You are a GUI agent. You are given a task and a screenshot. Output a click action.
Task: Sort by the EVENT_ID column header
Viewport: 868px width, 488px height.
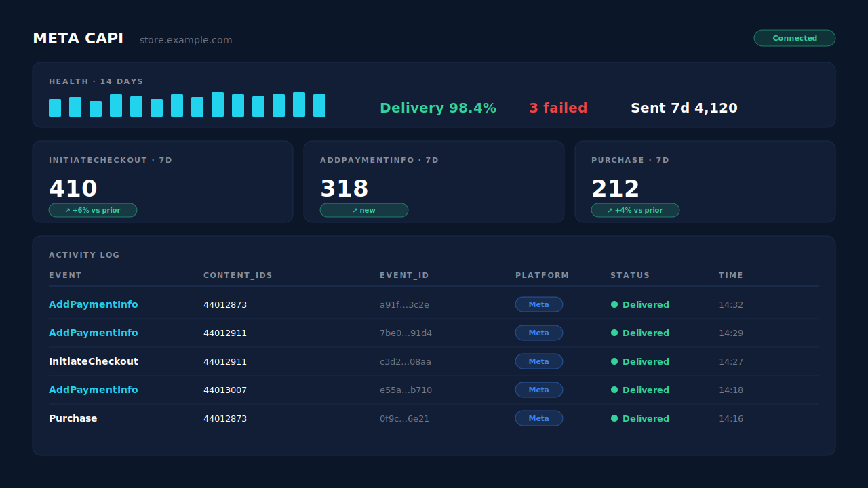[404, 275]
